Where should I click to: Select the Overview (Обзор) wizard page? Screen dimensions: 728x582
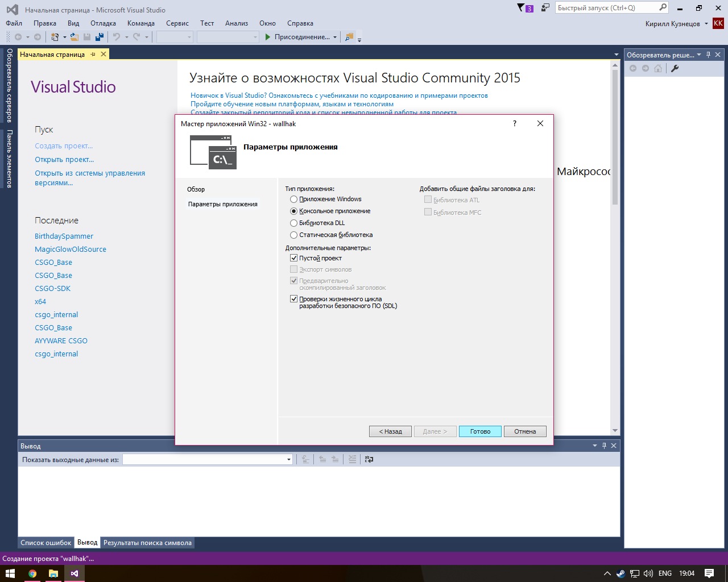click(x=196, y=189)
